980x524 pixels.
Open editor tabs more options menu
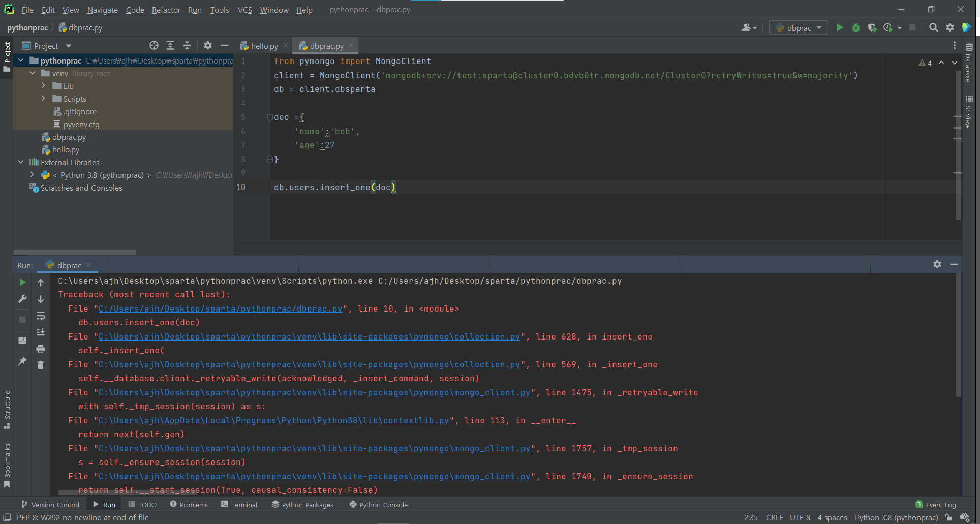955,46
